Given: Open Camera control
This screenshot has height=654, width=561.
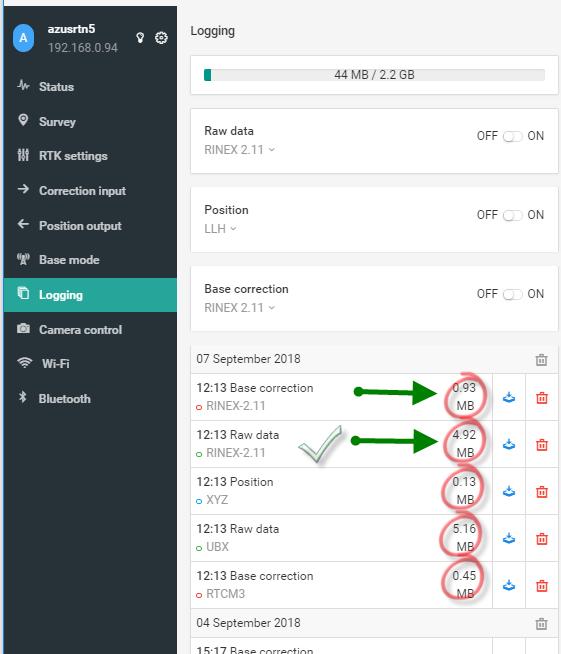Looking at the screenshot, I should click(x=90, y=330).
